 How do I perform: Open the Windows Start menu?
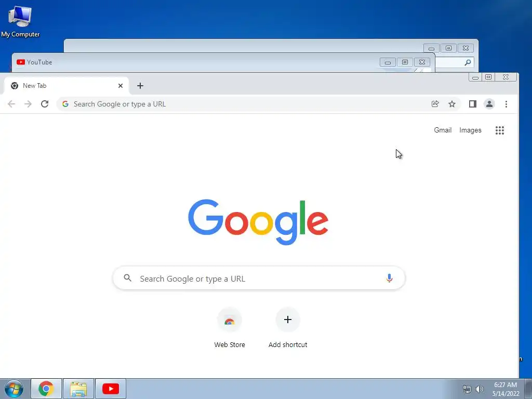tap(14, 389)
